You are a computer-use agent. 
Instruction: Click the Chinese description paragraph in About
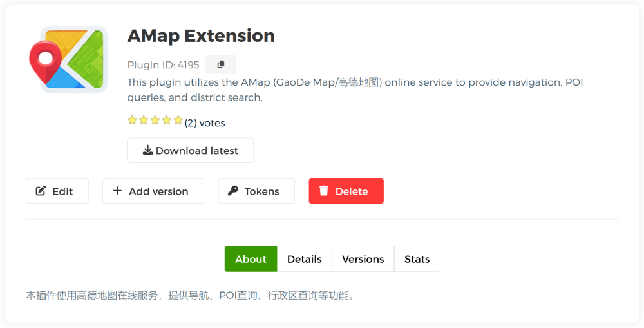(191, 296)
